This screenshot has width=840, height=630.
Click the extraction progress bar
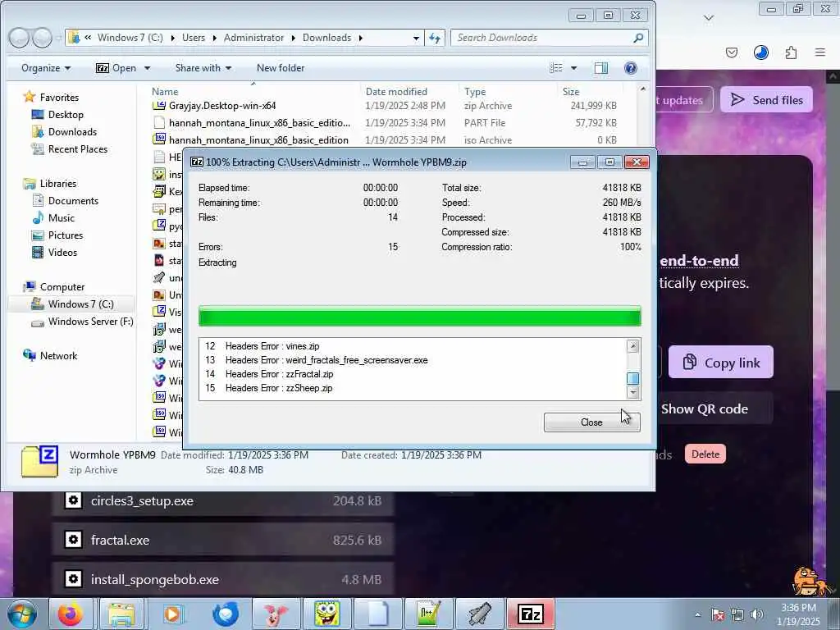pos(419,316)
